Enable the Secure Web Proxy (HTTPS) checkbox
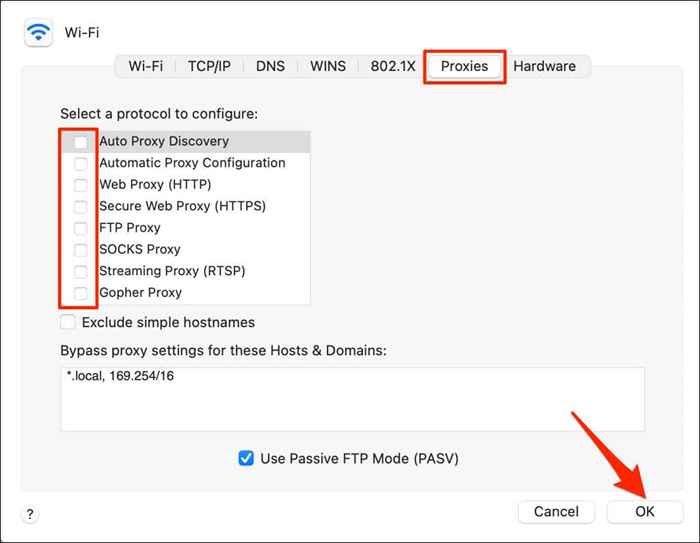The width and height of the screenshot is (700, 543). pos(80,207)
